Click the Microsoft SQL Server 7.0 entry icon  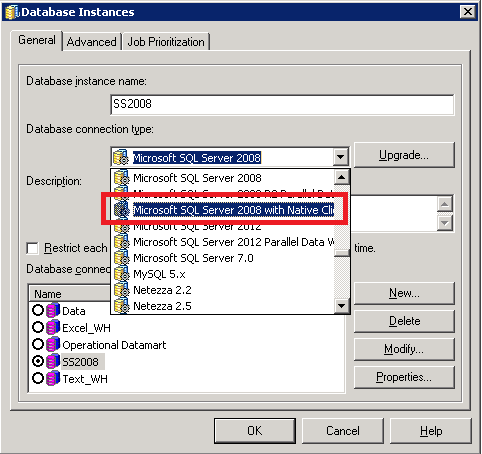[x=121, y=258]
